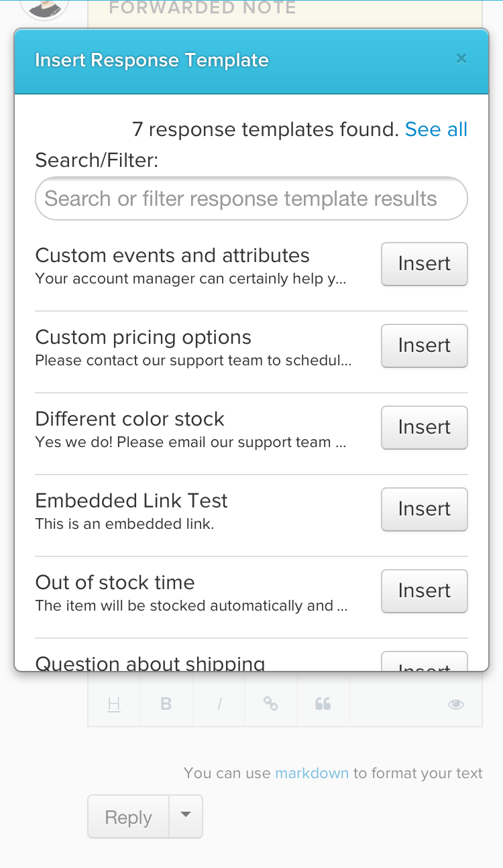
Task: Apply heading formatting in editor toolbar
Action: (114, 704)
